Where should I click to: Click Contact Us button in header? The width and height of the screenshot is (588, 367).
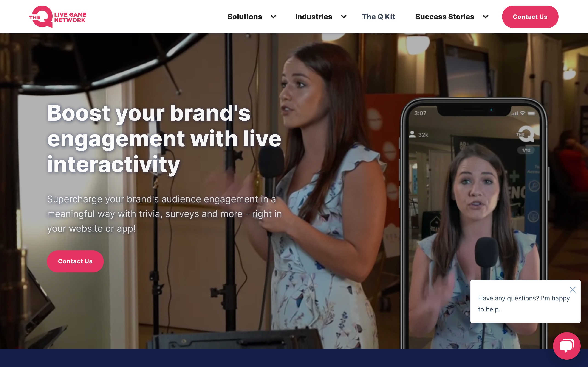530,17
